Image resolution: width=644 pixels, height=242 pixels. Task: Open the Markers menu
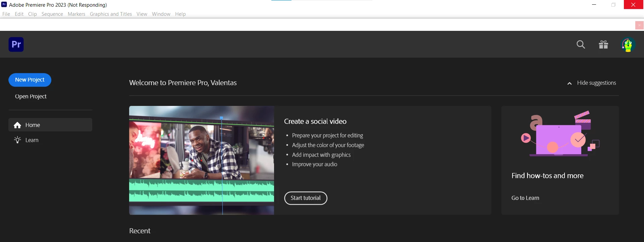click(76, 14)
